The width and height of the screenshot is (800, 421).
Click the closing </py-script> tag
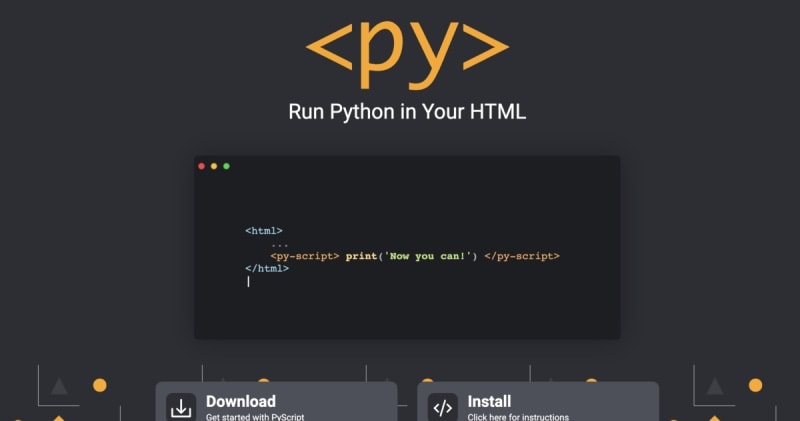pyautogui.click(x=522, y=256)
